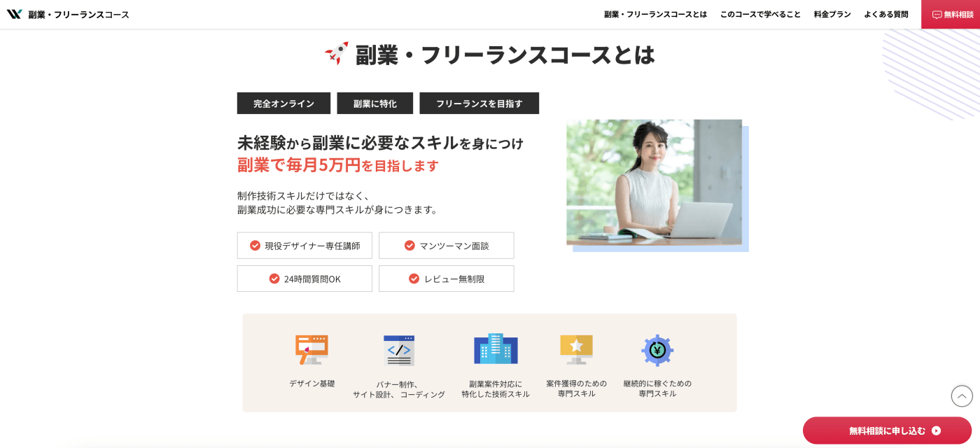This screenshot has height=448, width=980.
Task: Open このコースで学べること link
Action: click(x=760, y=14)
